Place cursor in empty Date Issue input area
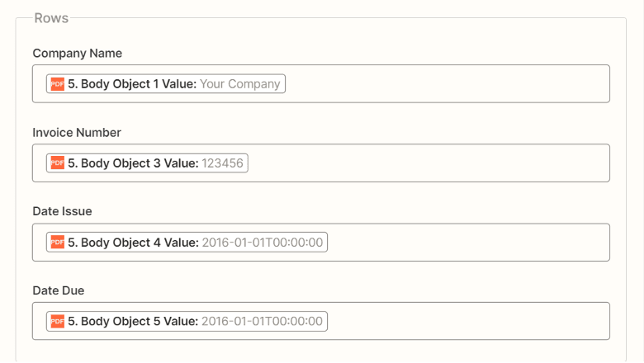The image size is (644, 363). (466, 243)
